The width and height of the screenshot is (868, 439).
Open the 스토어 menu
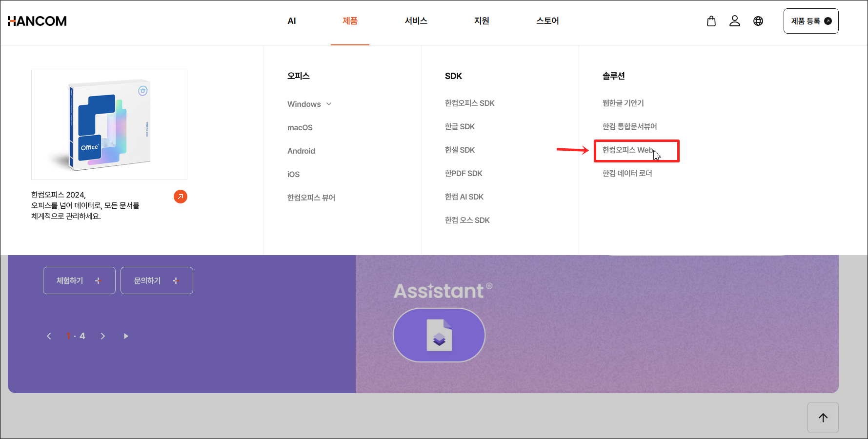pos(547,21)
